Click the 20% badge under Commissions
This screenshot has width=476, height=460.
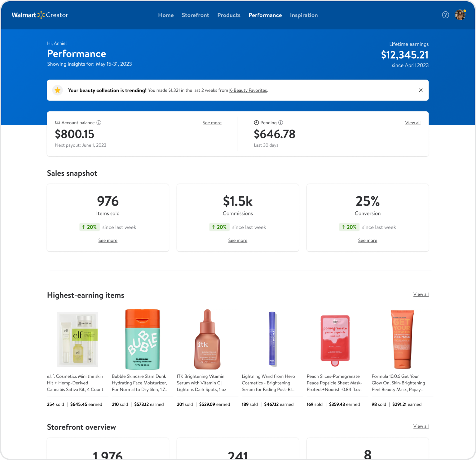pos(219,227)
